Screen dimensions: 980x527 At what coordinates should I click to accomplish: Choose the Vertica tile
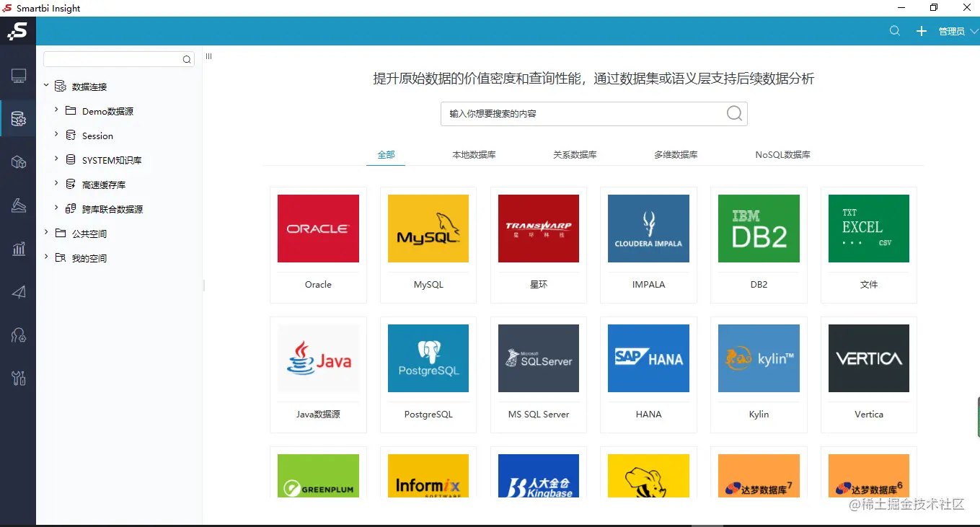point(869,375)
